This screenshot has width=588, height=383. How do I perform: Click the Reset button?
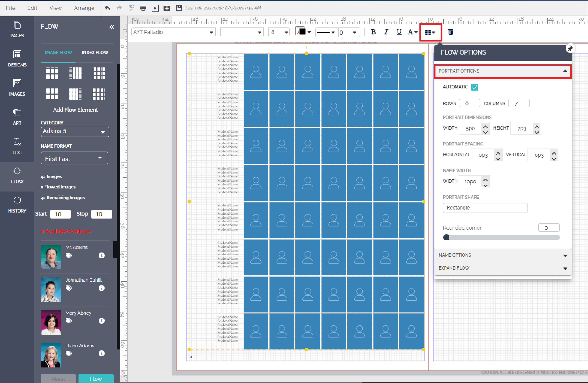[58, 379]
